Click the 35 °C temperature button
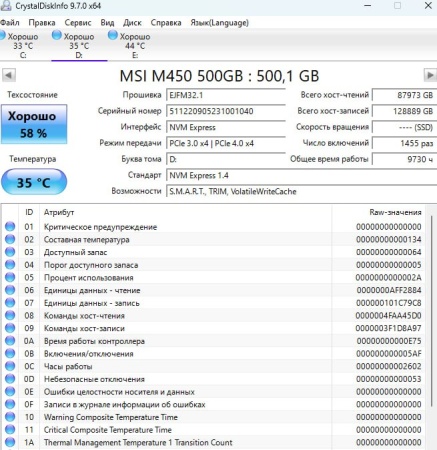Viewport: 437px width, 450px height. [x=34, y=182]
